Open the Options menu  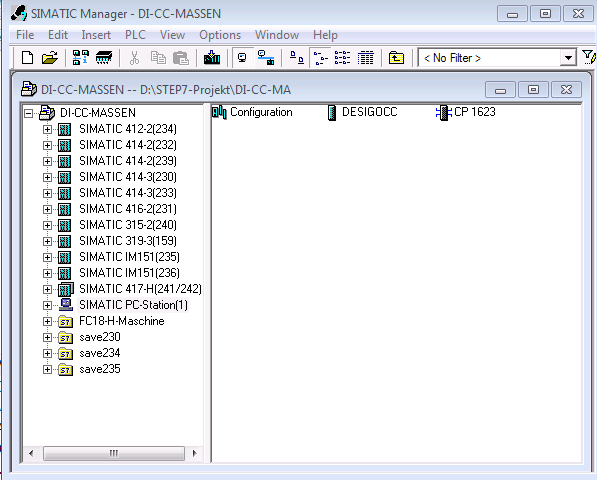click(x=220, y=35)
